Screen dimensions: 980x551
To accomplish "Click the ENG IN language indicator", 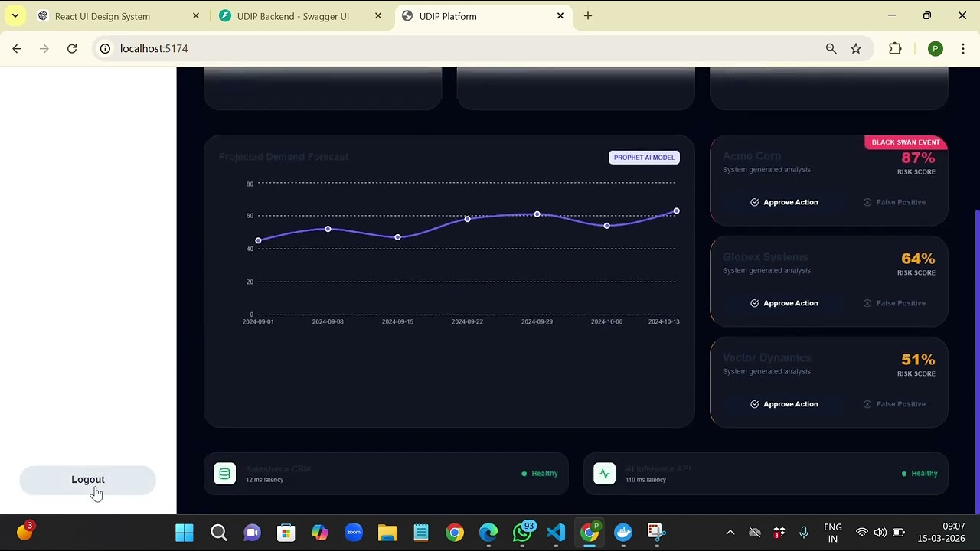I will [x=832, y=533].
